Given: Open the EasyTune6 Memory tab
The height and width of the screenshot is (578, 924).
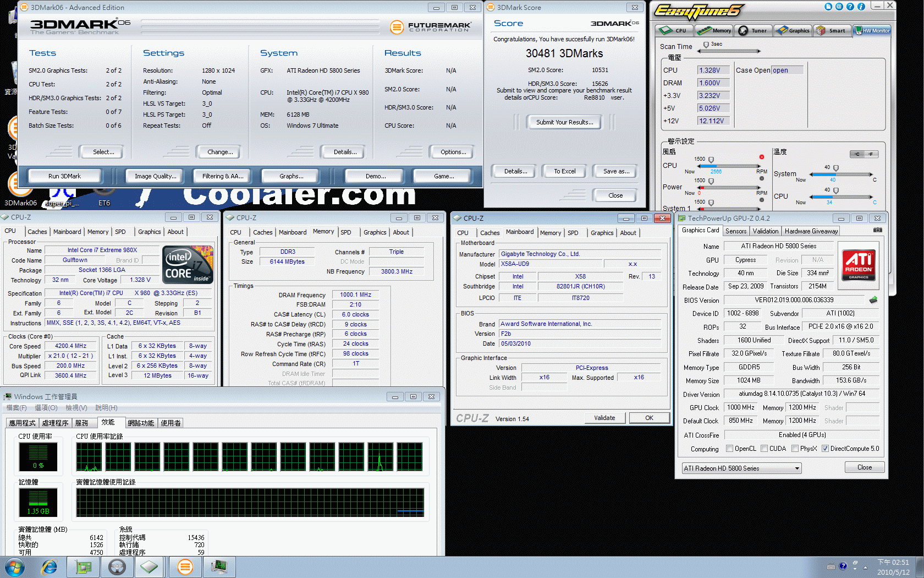Looking at the screenshot, I should (714, 31).
